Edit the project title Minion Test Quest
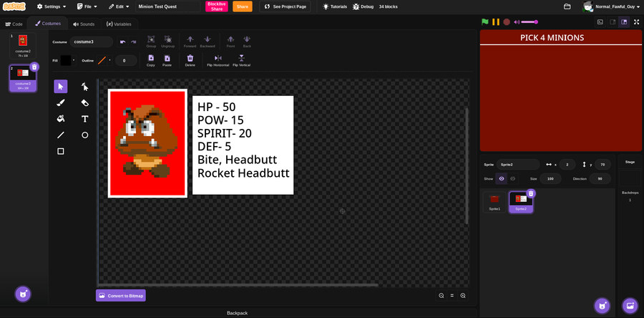 click(x=168, y=6)
